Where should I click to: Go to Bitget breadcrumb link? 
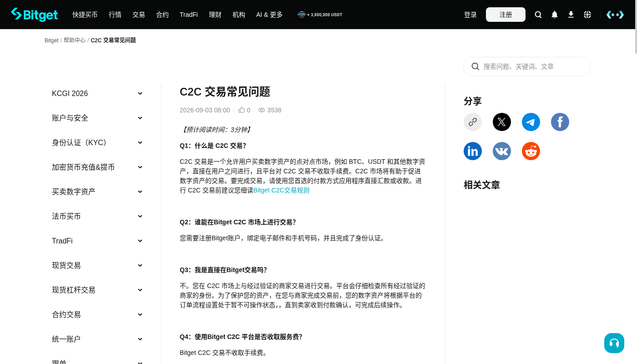click(51, 40)
